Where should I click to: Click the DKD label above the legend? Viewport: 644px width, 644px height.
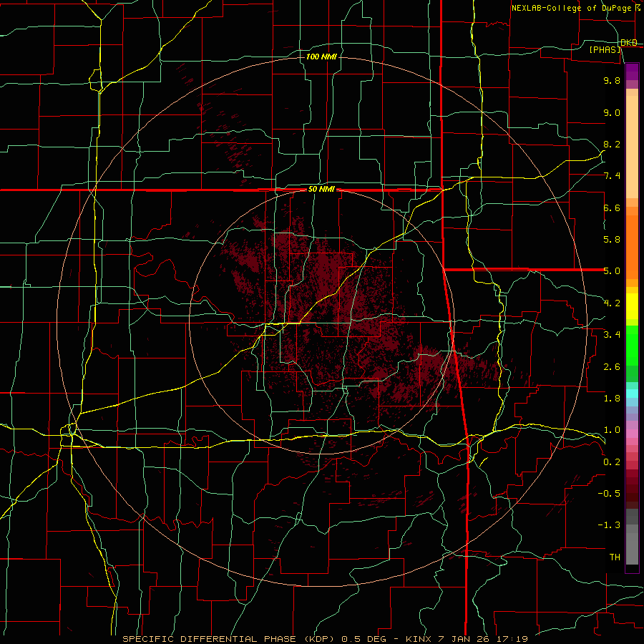[628, 43]
